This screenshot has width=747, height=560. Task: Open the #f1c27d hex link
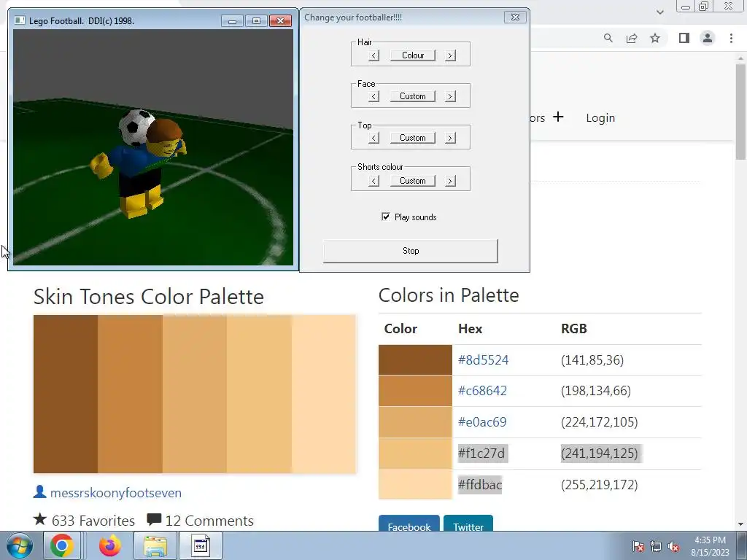[481, 454]
